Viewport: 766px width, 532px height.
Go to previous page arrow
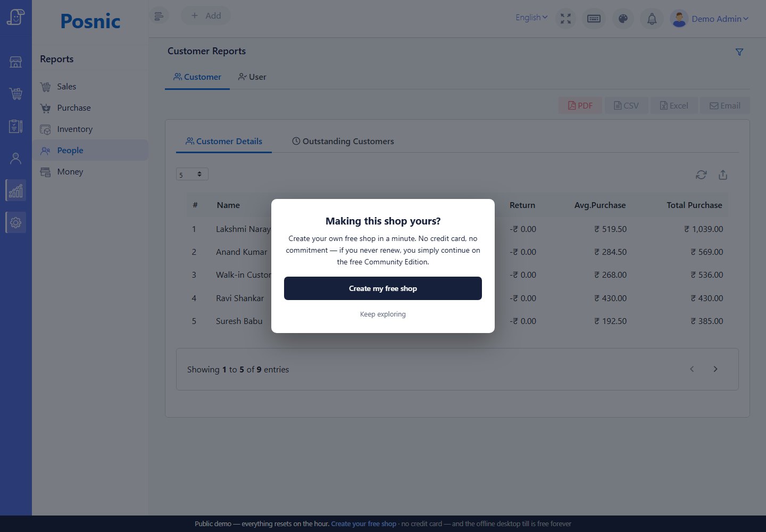coord(692,369)
